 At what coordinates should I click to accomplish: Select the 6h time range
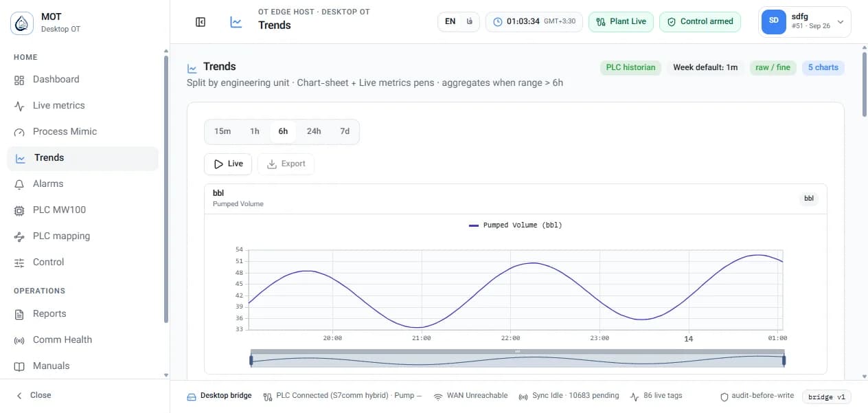point(283,131)
